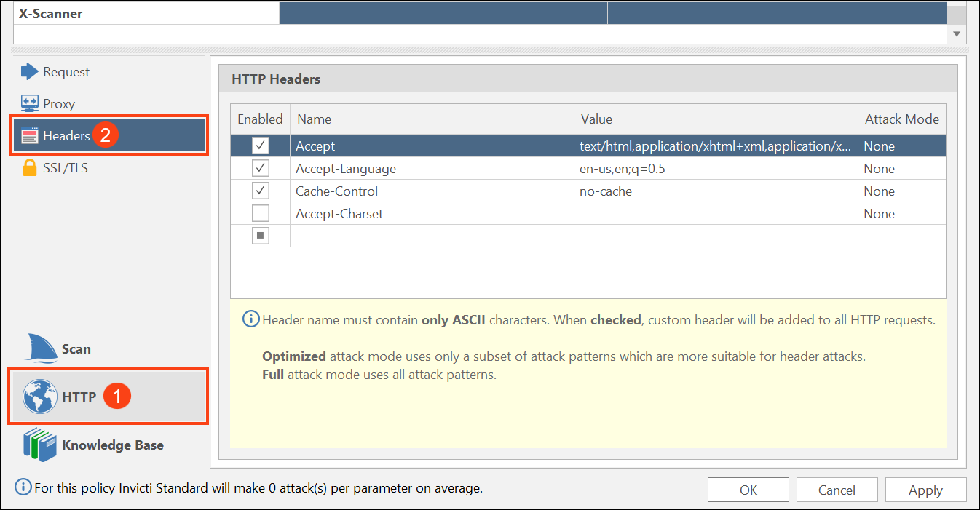Click the scrollbar down arrow at top right

(956, 33)
